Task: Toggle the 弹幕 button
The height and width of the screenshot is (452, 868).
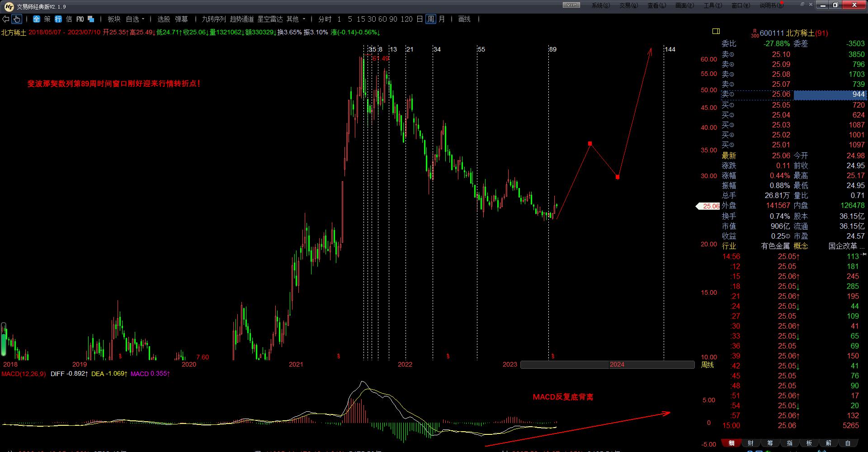Action: coord(181,19)
